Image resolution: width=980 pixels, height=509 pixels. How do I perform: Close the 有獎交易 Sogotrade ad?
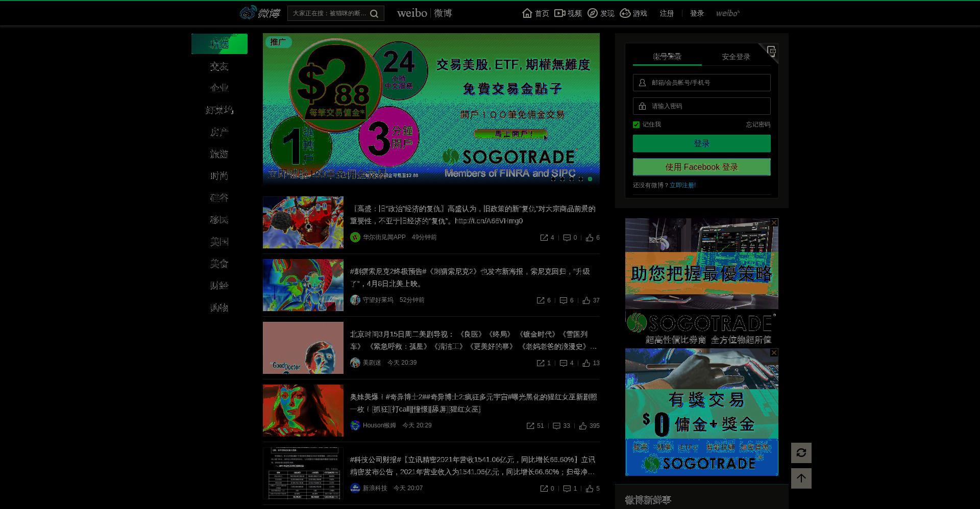click(774, 352)
